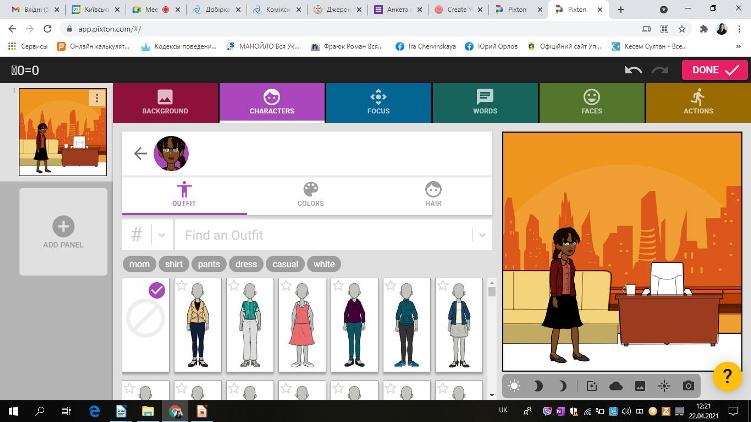The width and height of the screenshot is (751, 422).
Task: Select the sun daytime lighting icon
Action: click(x=514, y=386)
